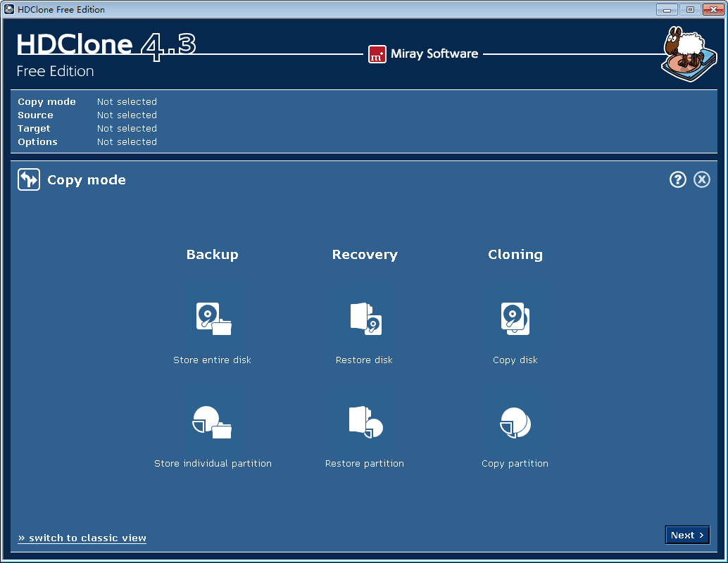Click the Source summary row label
Viewport: 728px width, 563px height.
tap(35, 115)
